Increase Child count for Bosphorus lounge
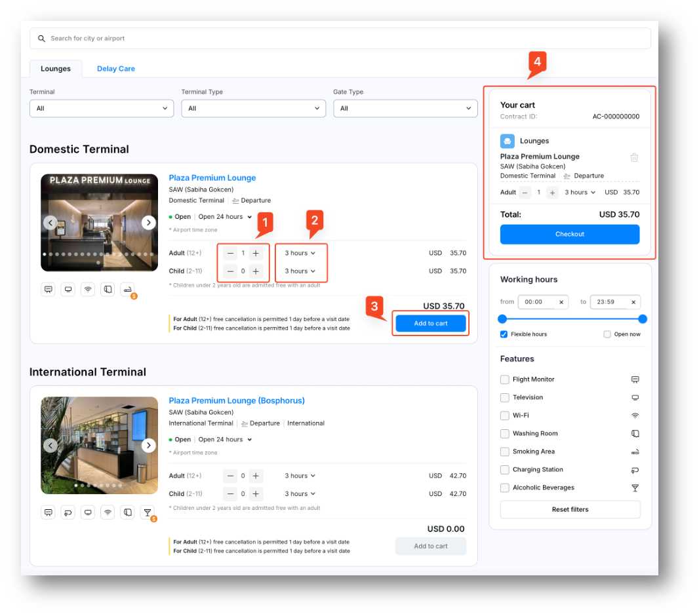699x616 pixels. (x=256, y=494)
